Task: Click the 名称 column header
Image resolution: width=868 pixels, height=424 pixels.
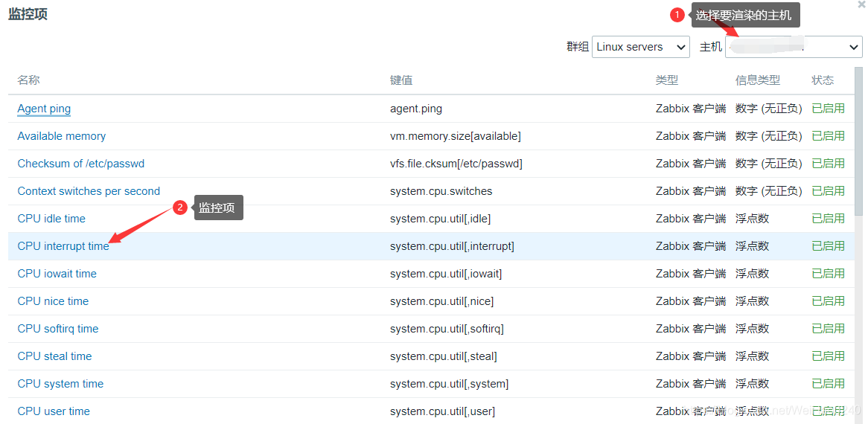Action: [29, 80]
